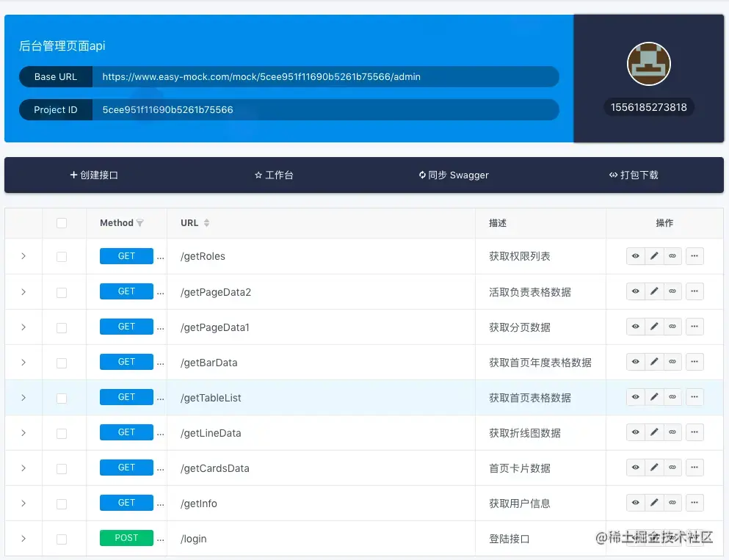Edit /getInfo using the pencil icon
Viewport: 729px width, 560px height.
[654, 503]
